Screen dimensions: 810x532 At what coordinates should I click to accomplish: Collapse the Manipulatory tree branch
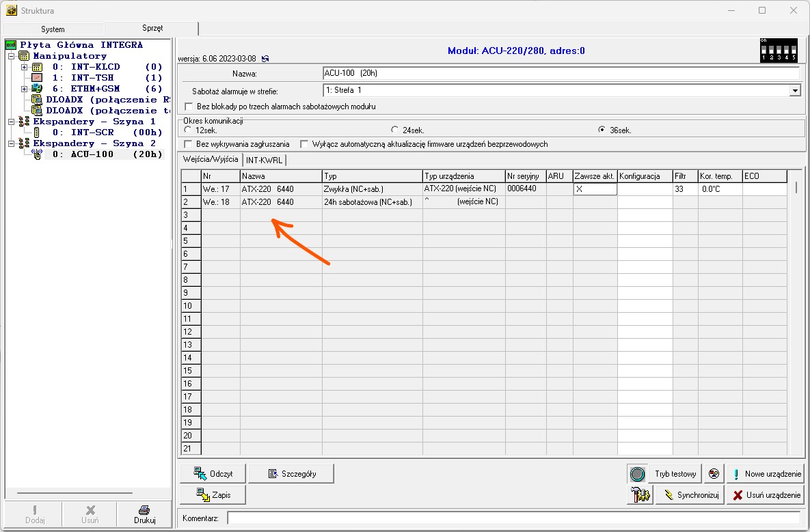coord(11,56)
